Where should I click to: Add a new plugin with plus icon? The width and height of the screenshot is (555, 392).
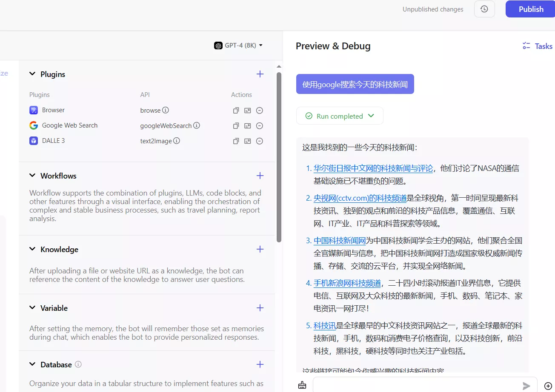coord(260,74)
